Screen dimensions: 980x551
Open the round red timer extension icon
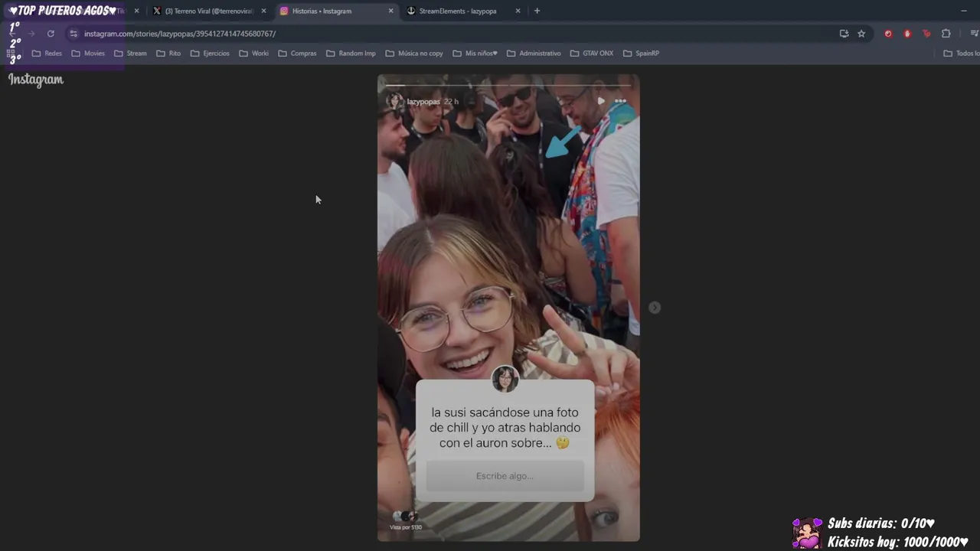click(x=888, y=34)
